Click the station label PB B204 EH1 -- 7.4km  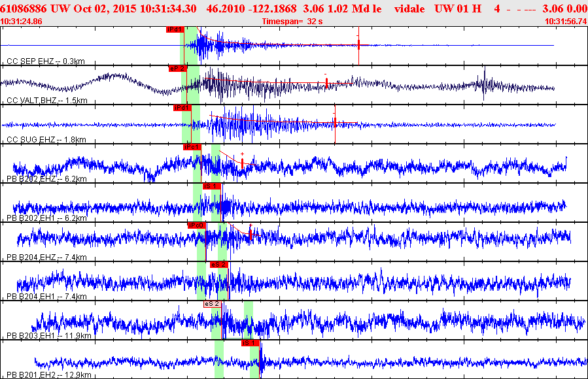46,297
